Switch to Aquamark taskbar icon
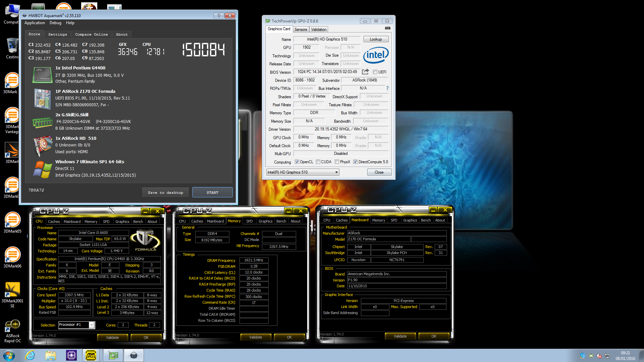The image size is (644, 362). point(134,355)
